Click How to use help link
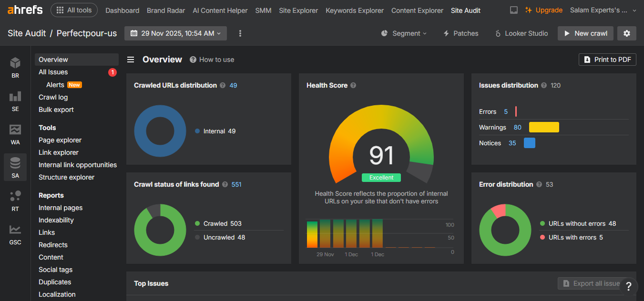Image resolution: width=644 pixels, height=301 pixels. tap(212, 60)
